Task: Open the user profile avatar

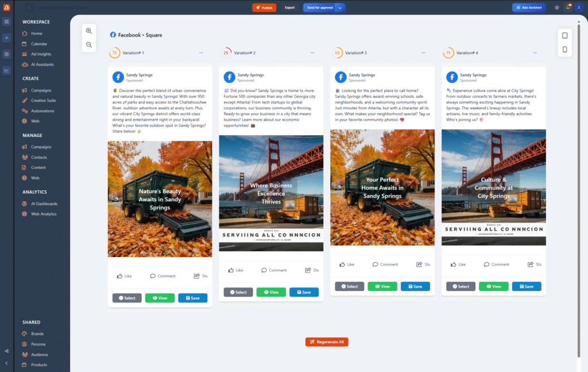Action: tap(578, 7)
